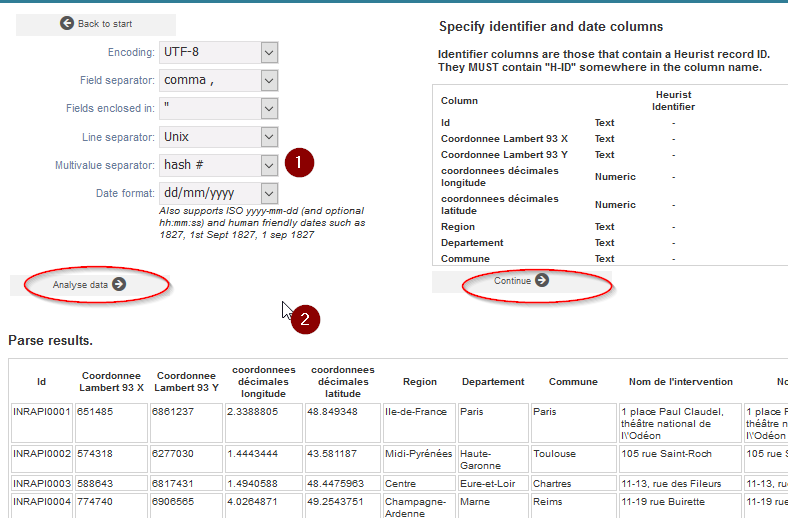Click the Toulouse commune cell
The image size is (788, 518).
pyautogui.click(x=553, y=454)
